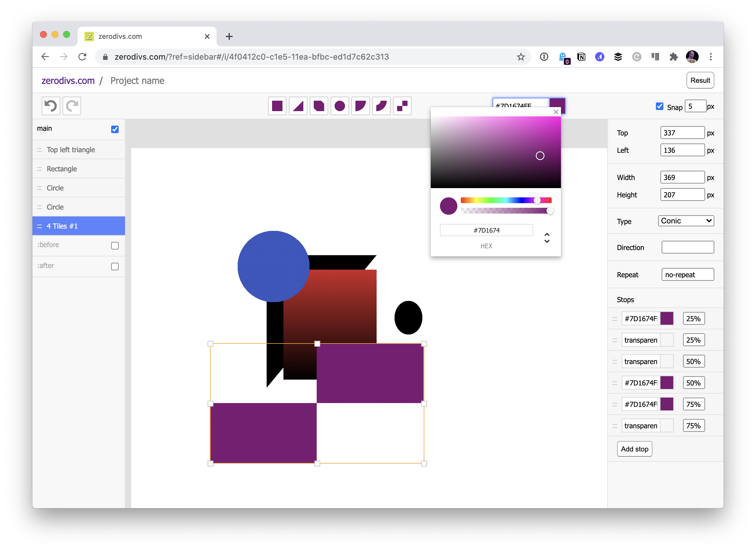This screenshot has width=756, height=551.
Task: Select the leaf shape tool
Action: [x=381, y=106]
